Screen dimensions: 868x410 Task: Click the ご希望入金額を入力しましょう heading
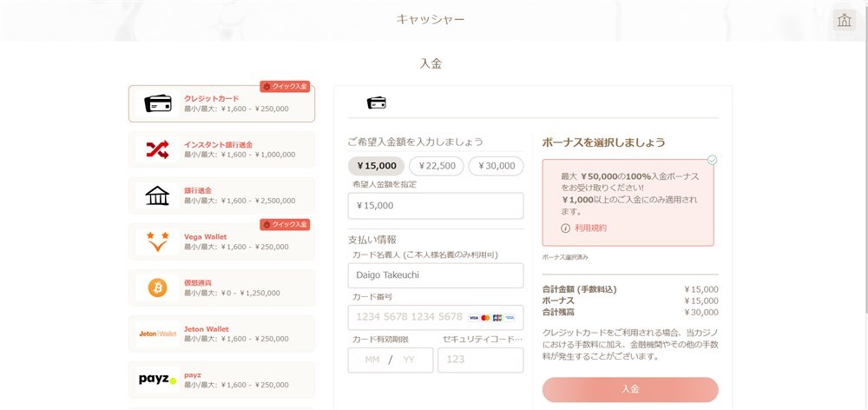(416, 142)
